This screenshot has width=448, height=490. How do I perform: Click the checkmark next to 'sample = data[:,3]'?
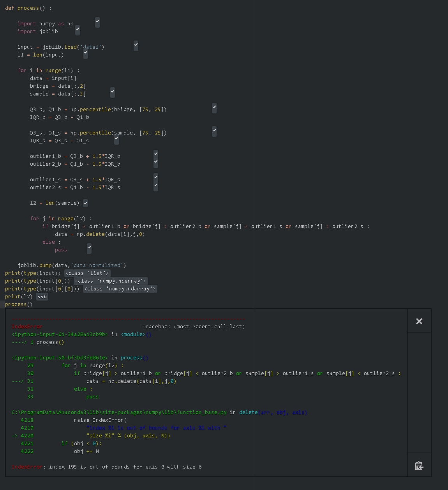[x=113, y=92]
